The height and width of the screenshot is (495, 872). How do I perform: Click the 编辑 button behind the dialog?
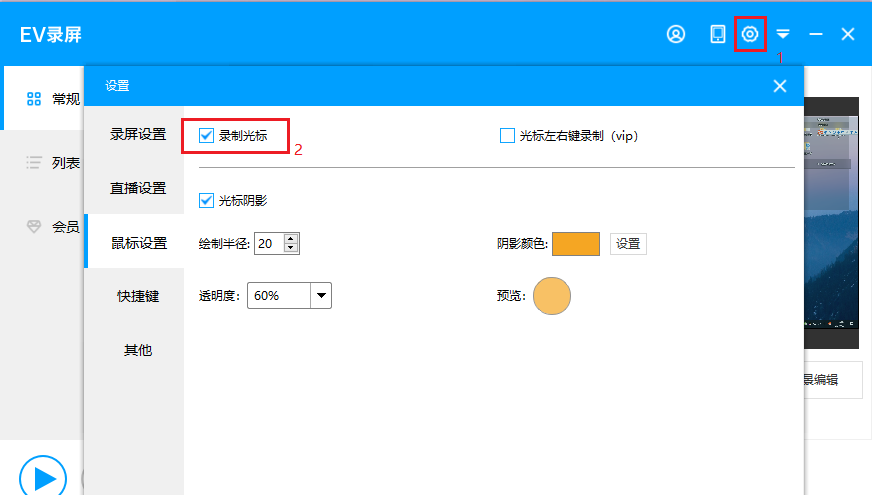point(833,380)
